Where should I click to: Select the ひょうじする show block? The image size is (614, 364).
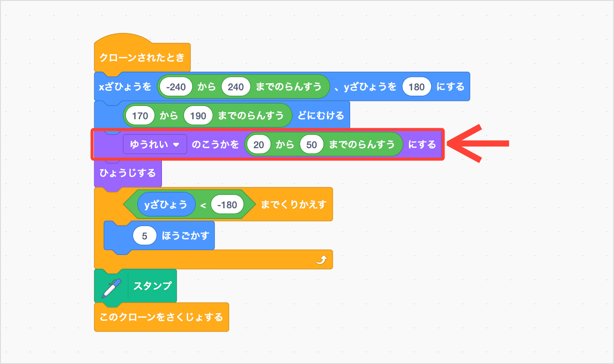click(x=128, y=173)
